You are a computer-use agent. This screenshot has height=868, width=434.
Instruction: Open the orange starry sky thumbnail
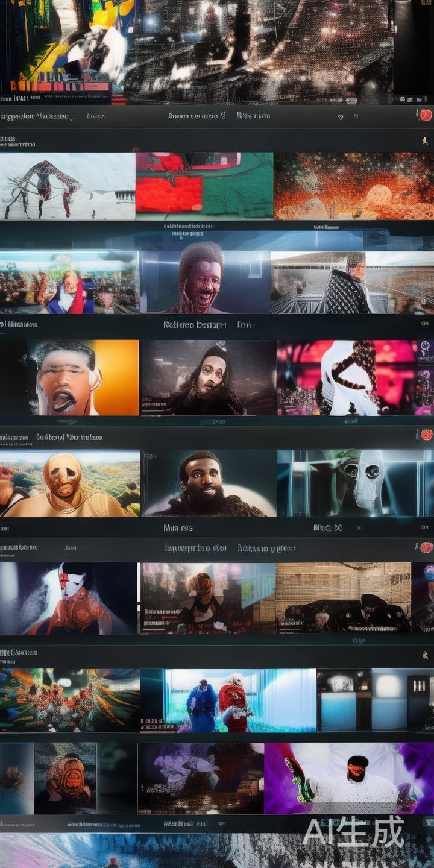pos(353,186)
